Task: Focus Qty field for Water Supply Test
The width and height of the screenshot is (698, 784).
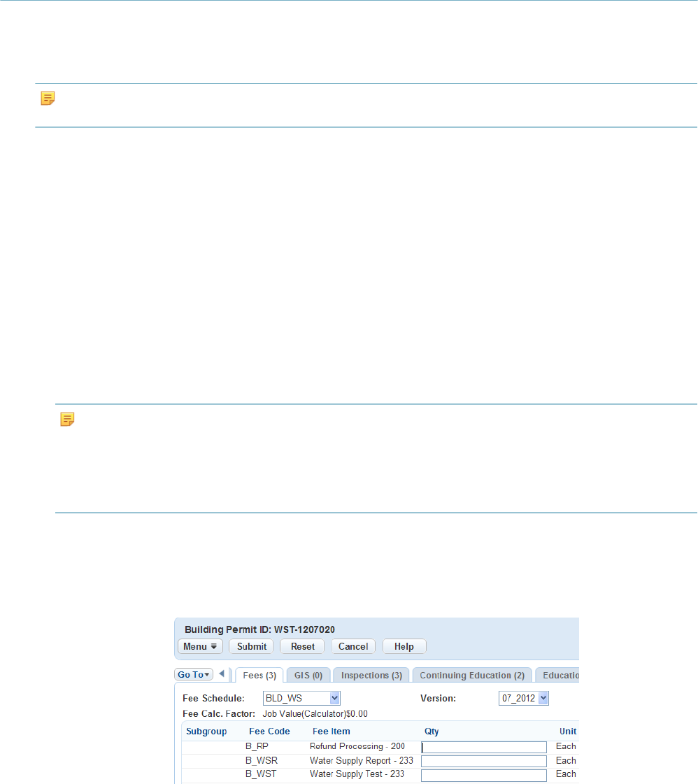Action: click(484, 775)
